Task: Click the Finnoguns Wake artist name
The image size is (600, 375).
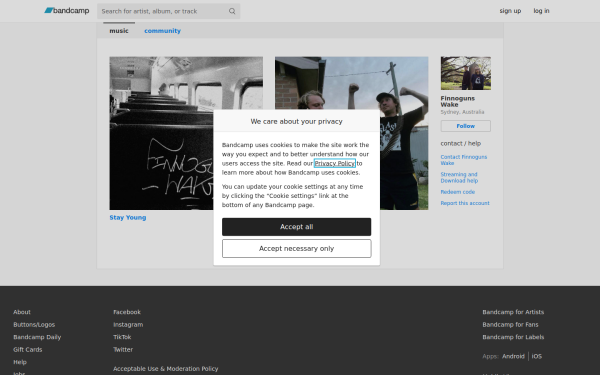Action: click(x=457, y=101)
